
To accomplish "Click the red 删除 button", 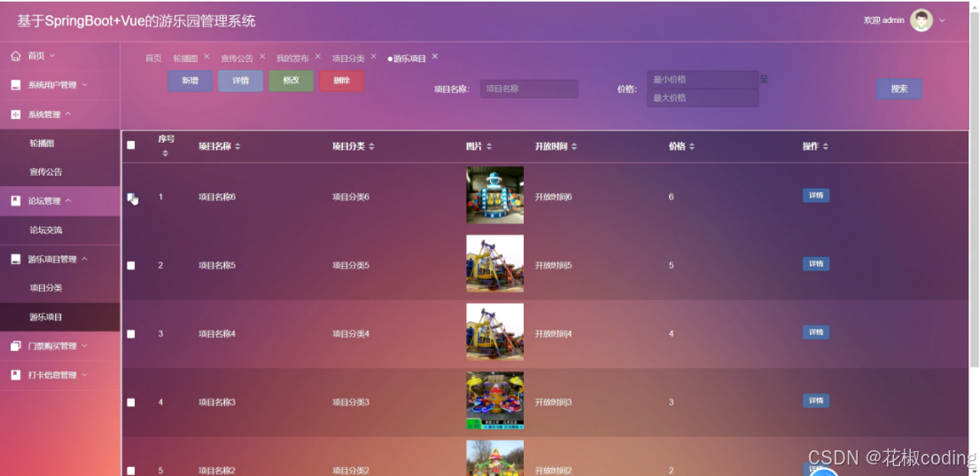I will click(x=342, y=81).
